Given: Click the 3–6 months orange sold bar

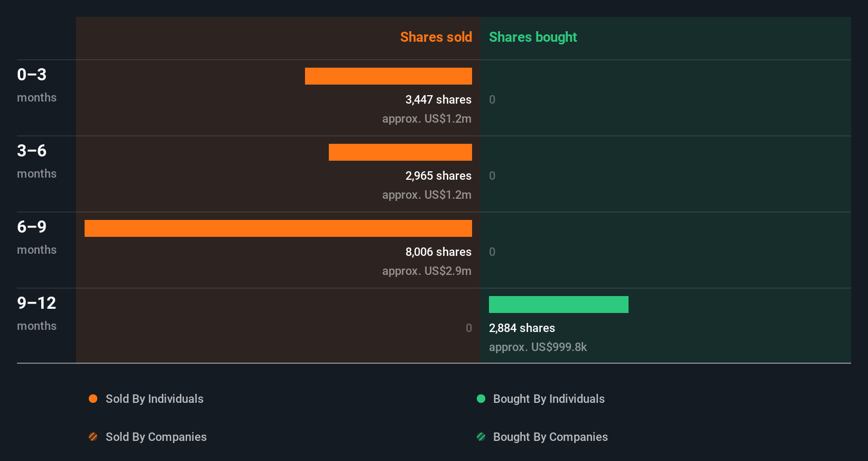Looking at the screenshot, I should 400,152.
